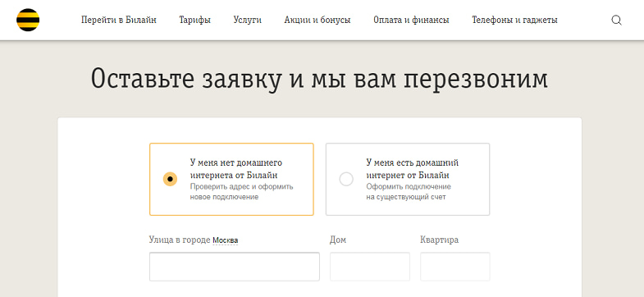Click the text Проверить адрес и оформить новое подключение
644x297 pixels.
(241, 192)
